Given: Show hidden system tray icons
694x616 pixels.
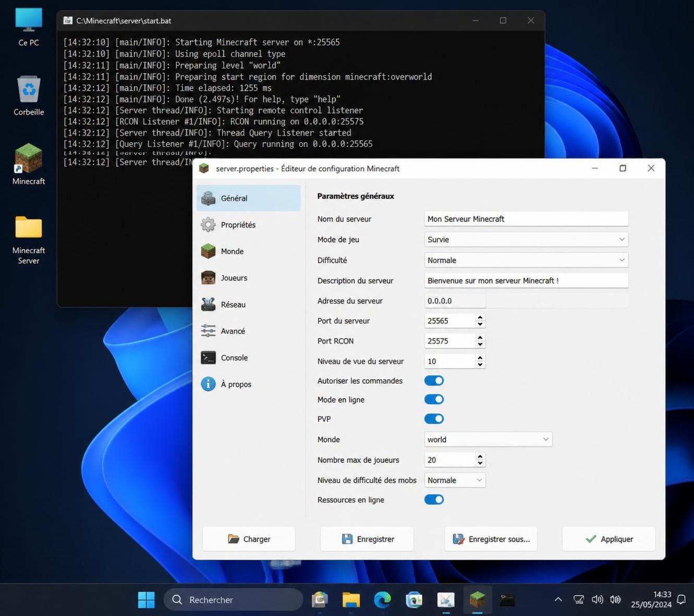Looking at the screenshot, I should tap(558, 600).
